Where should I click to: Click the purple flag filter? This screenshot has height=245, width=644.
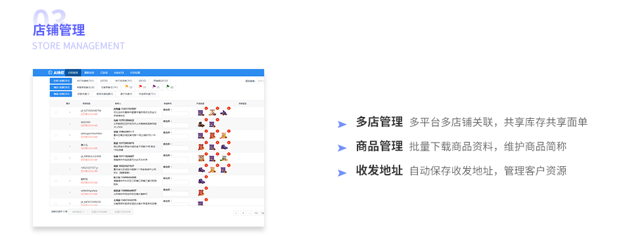pyautogui.click(x=156, y=87)
